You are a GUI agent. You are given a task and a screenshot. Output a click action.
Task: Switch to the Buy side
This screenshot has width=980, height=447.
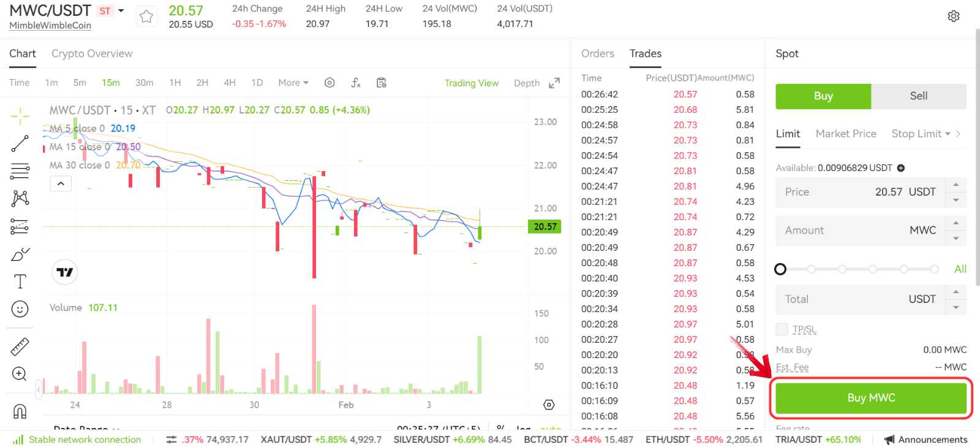(x=823, y=96)
